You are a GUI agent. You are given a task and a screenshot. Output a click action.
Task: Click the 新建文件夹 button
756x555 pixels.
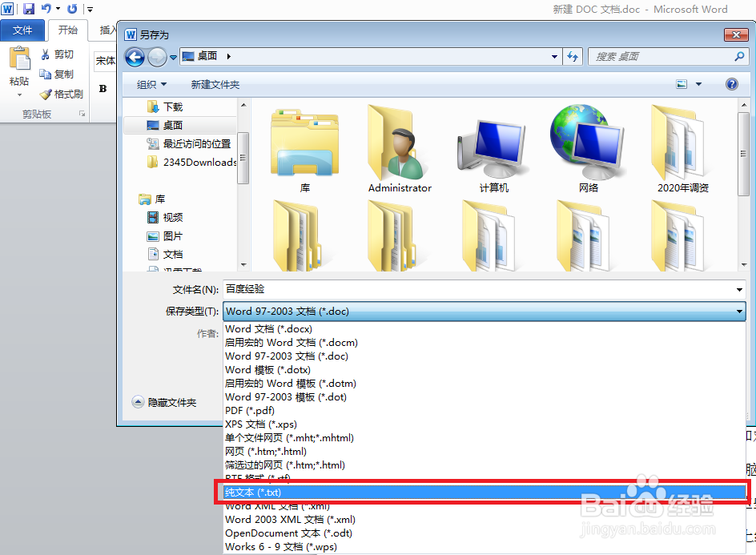(x=215, y=85)
